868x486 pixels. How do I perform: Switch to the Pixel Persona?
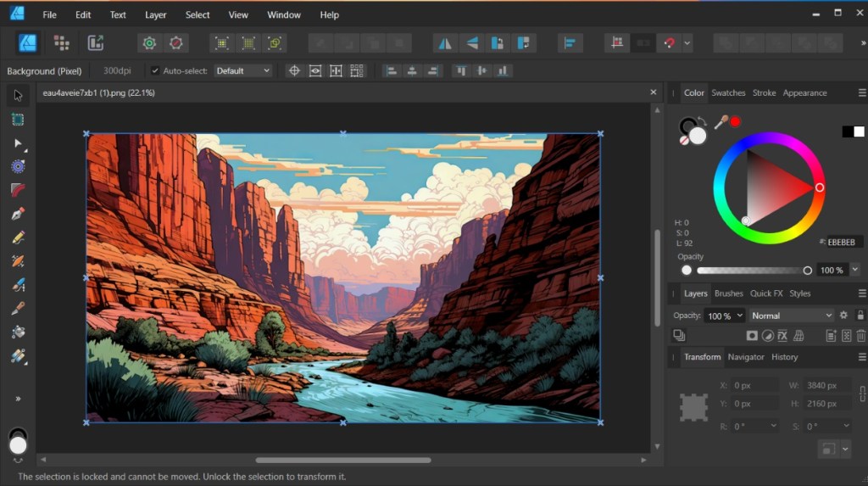(61, 42)
